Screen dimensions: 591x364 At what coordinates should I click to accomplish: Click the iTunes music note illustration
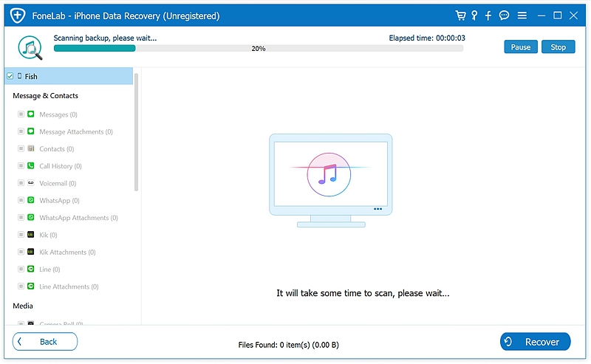(329, 174)
